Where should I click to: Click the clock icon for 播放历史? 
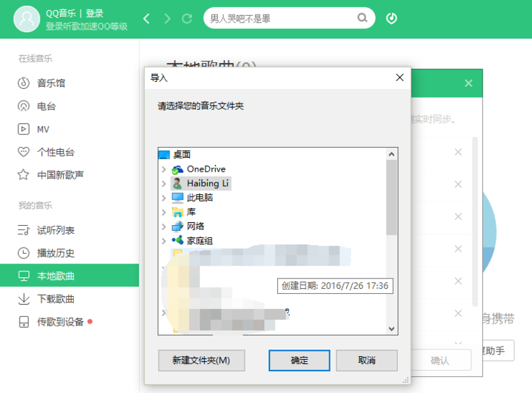(23, 253)
